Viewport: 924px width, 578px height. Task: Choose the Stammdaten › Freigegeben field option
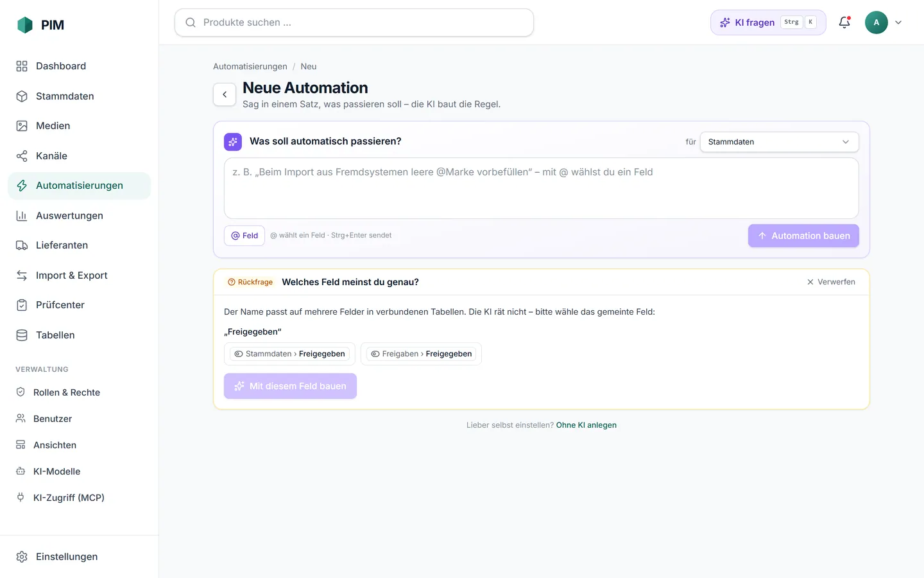tap(289, 354)
